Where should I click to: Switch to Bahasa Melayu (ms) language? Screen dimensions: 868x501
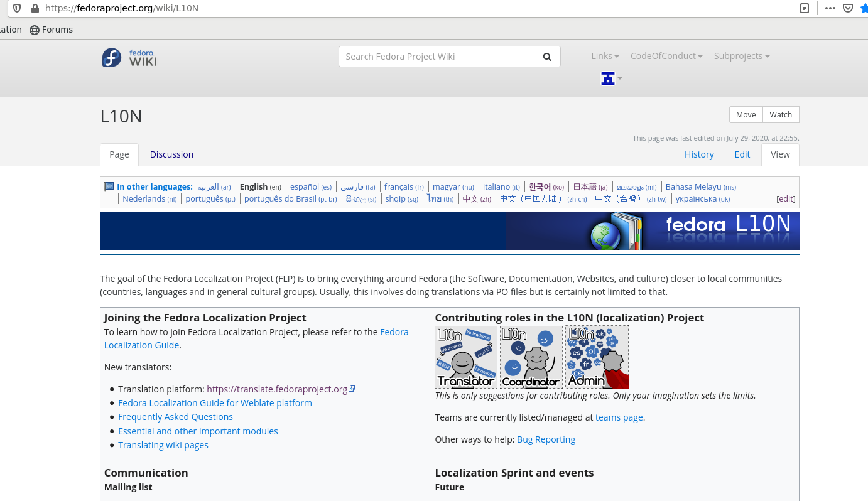(701, 187)
